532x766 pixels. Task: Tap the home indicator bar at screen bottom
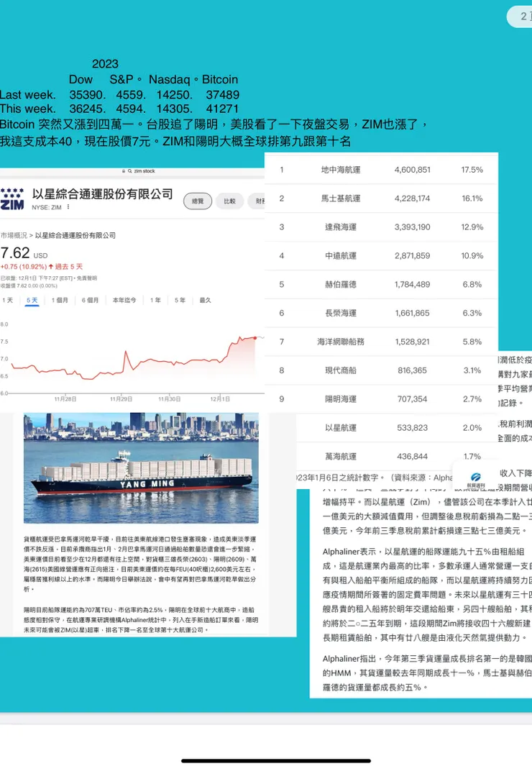click(276, 761)
